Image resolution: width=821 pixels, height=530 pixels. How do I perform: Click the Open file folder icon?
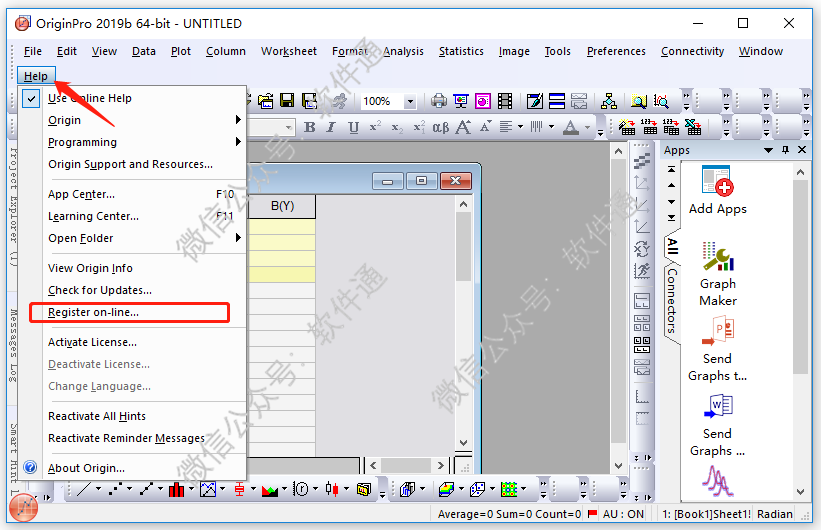click(265, 101)
